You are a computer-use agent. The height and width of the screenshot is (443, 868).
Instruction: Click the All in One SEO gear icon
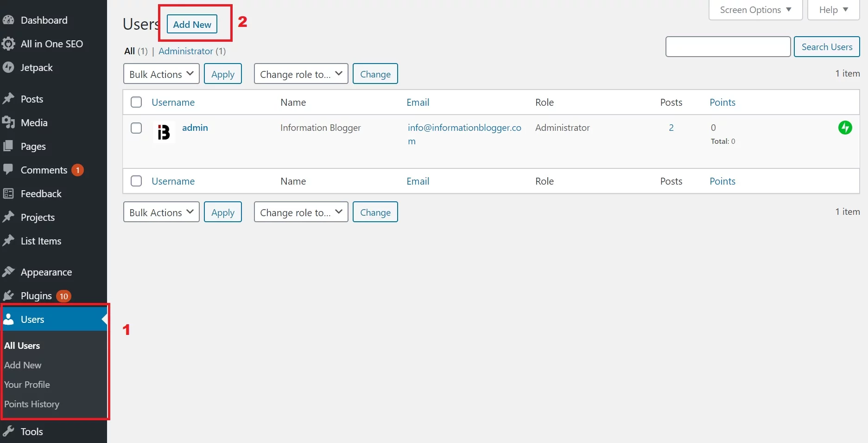coord(8,44)
